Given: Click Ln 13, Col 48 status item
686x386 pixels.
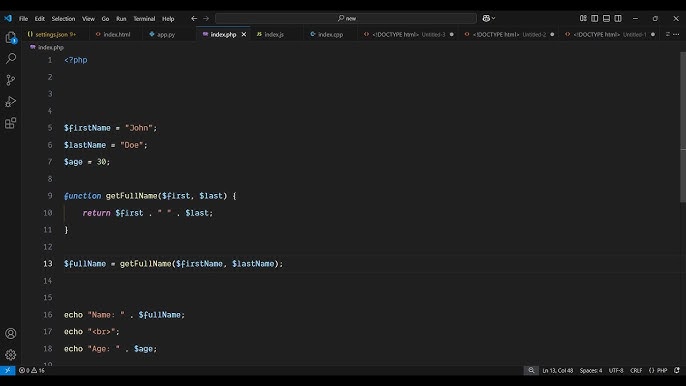Looking at the screenshot, I should click(x=557, y=370).
